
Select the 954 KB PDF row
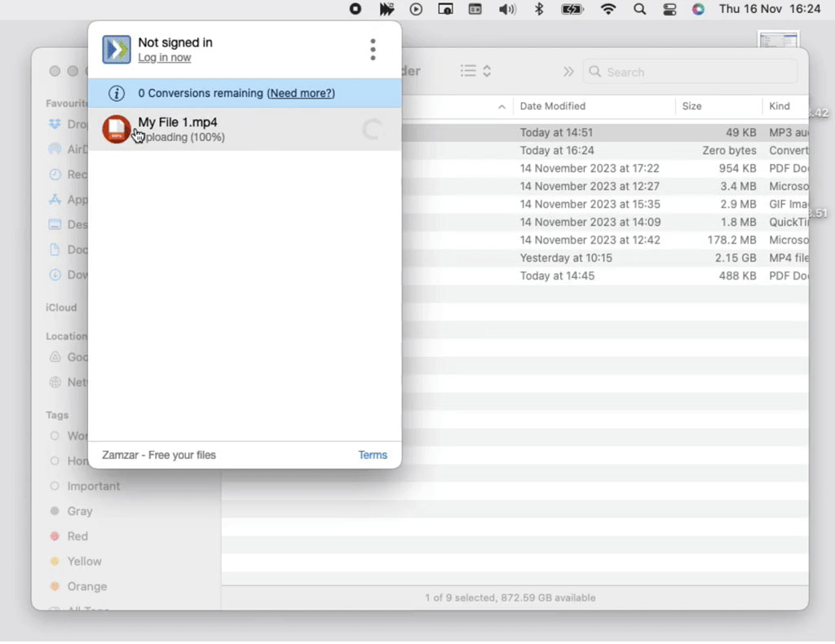(x=605, y=169)
